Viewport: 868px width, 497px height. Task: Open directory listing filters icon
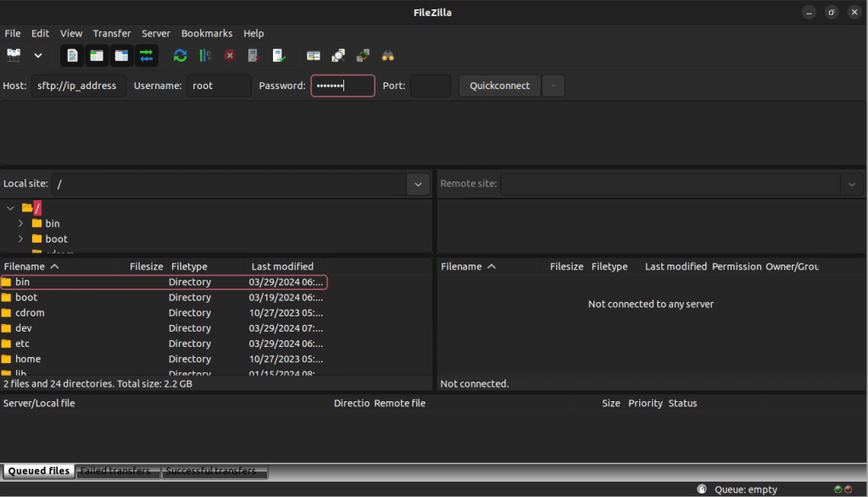tap(314, 55)
